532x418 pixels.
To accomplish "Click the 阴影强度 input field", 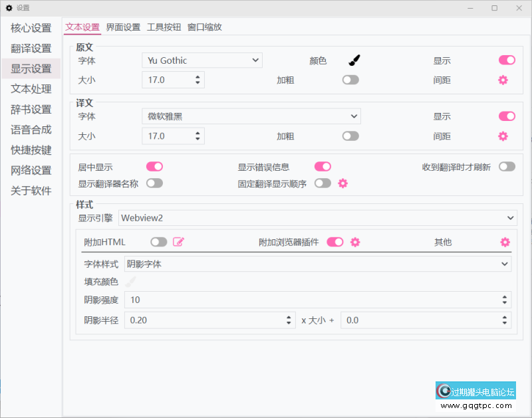I will tap(313, 300).
